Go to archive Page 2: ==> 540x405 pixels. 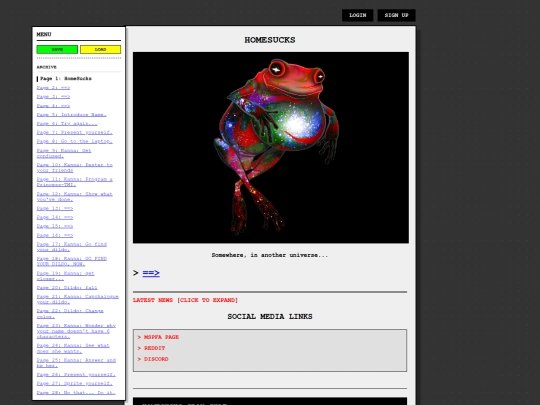click(53, 88)
